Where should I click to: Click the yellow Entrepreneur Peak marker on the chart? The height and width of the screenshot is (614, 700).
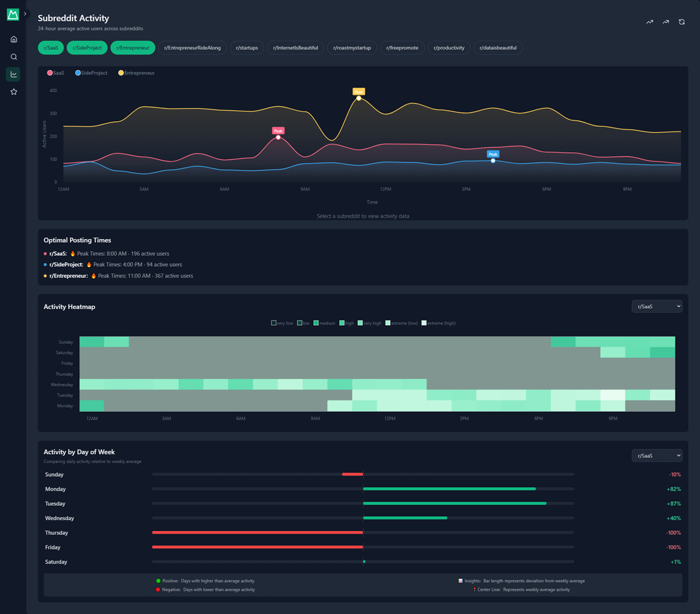tap(358, 98)
